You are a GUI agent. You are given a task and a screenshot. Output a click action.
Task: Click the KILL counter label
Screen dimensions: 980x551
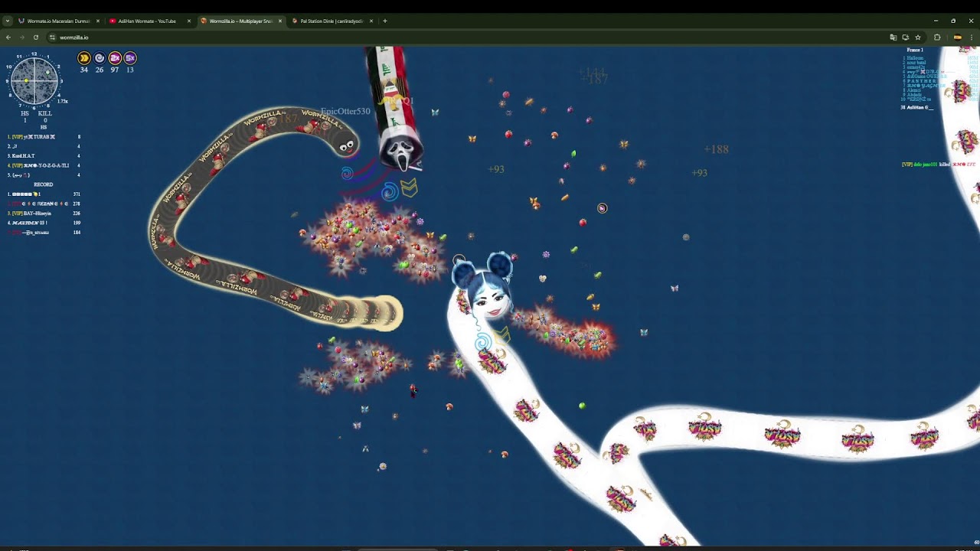(x=45, y=113)
